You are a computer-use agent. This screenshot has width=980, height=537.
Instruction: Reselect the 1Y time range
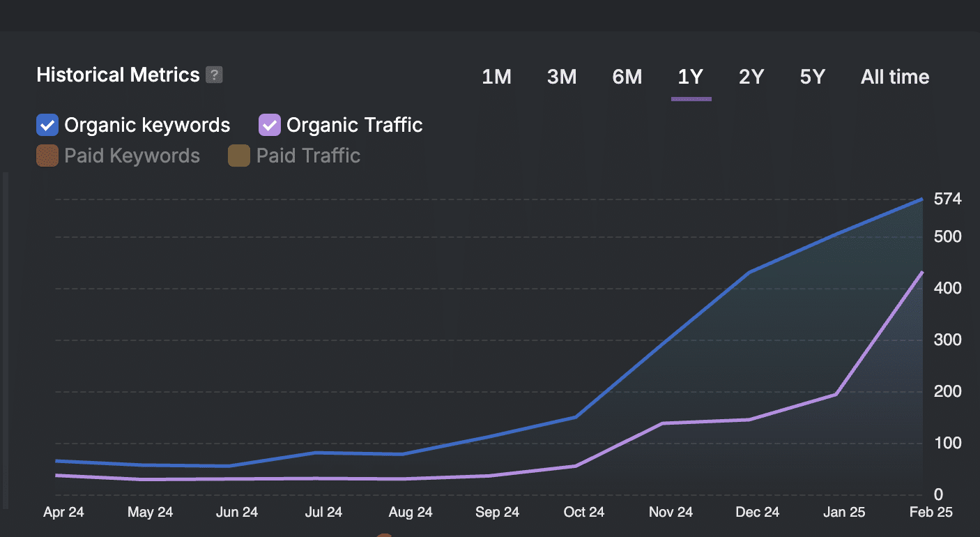click(x=690, y=77)
